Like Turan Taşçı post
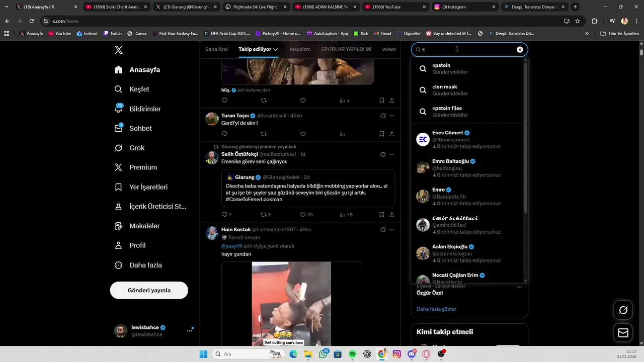The height and width of the screenshot is (362, 644). click(x=303, y=134)
